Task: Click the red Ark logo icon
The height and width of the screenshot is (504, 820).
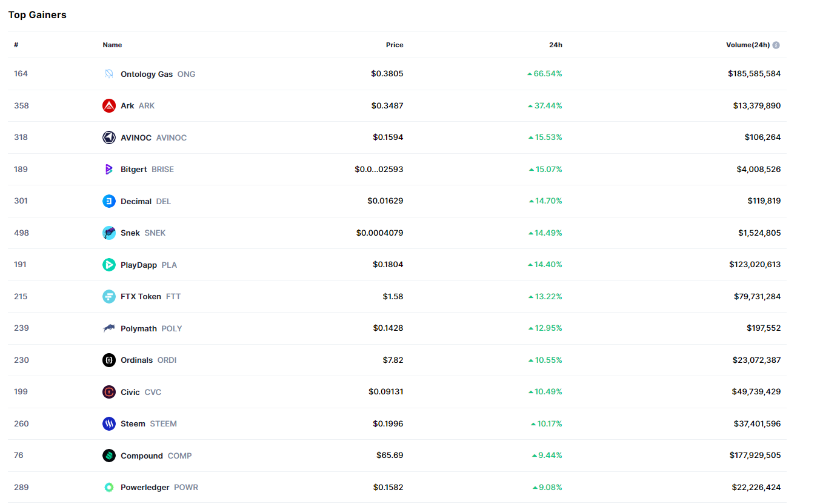Action: tap(108, 105)
